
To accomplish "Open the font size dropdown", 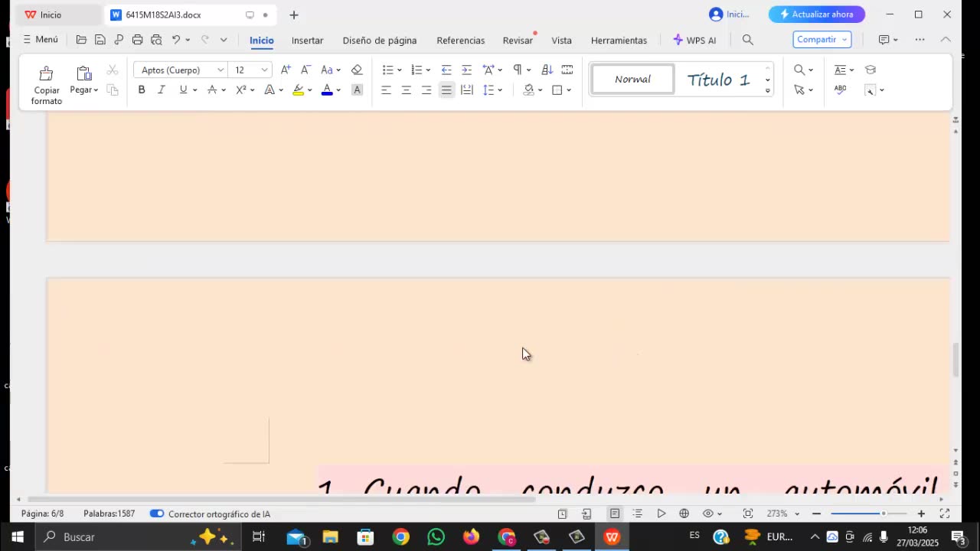I will (x=264, y=70).
